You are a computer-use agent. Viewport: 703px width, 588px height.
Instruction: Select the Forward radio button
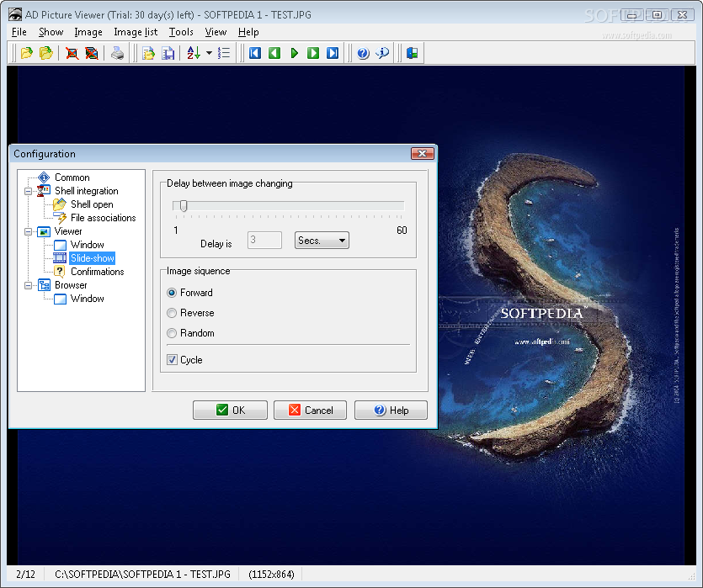[172, 293]
